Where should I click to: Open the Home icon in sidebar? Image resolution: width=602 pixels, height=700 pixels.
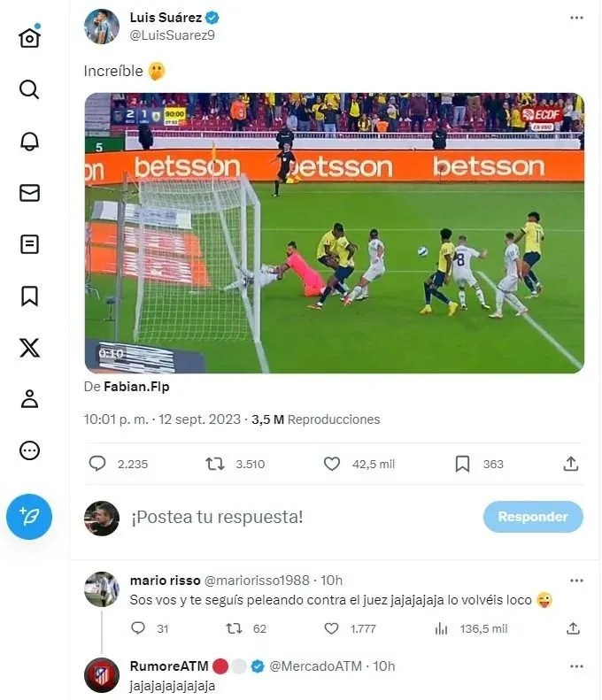click(x=29, y=37)
